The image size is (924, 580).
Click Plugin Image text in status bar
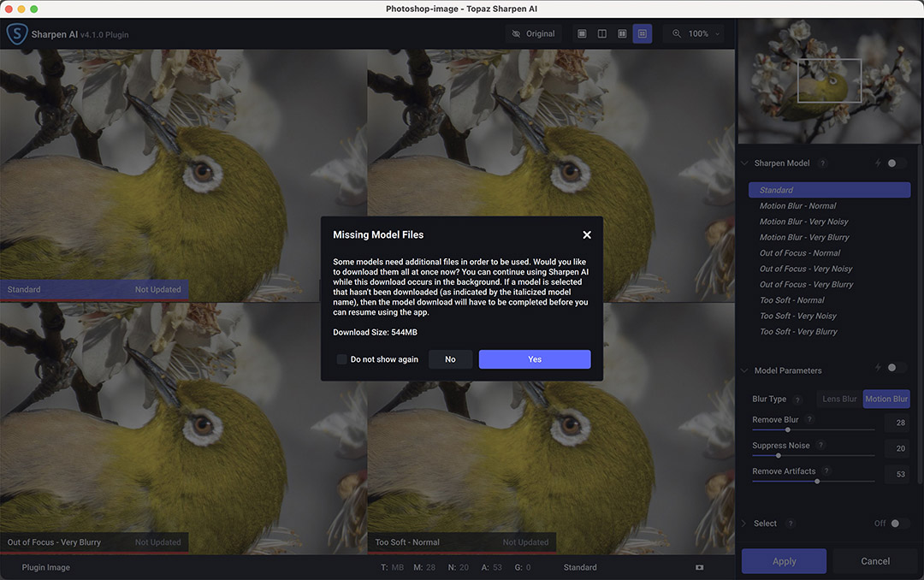(46, 568)
